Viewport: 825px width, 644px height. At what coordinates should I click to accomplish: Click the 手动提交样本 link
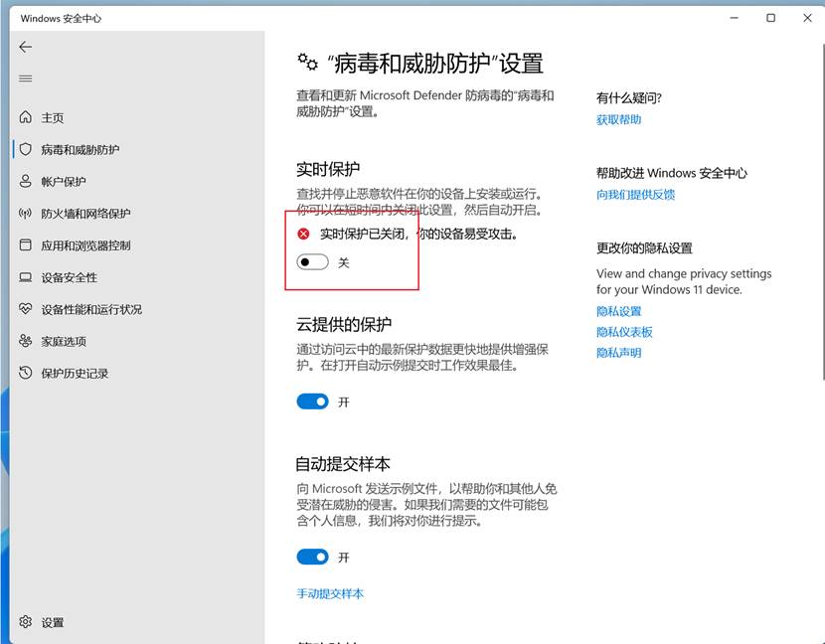(330, 594)
